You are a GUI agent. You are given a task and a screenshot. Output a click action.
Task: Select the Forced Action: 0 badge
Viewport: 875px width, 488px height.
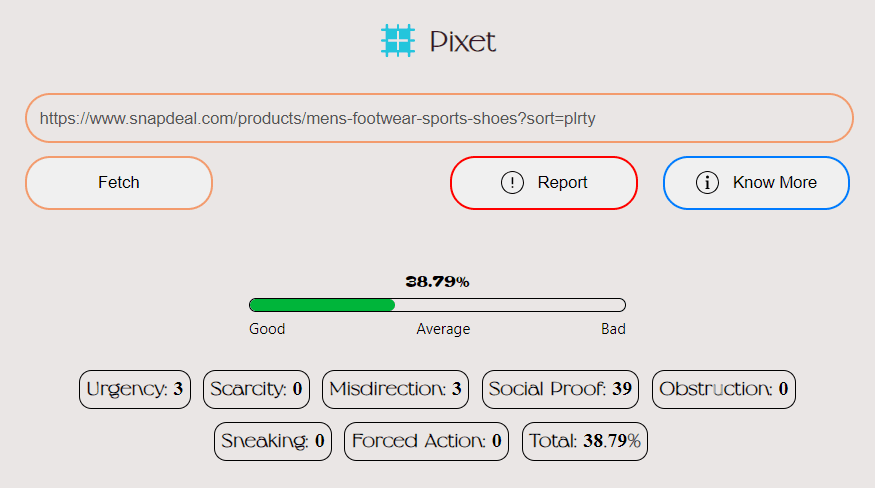[x=426, y=441]
